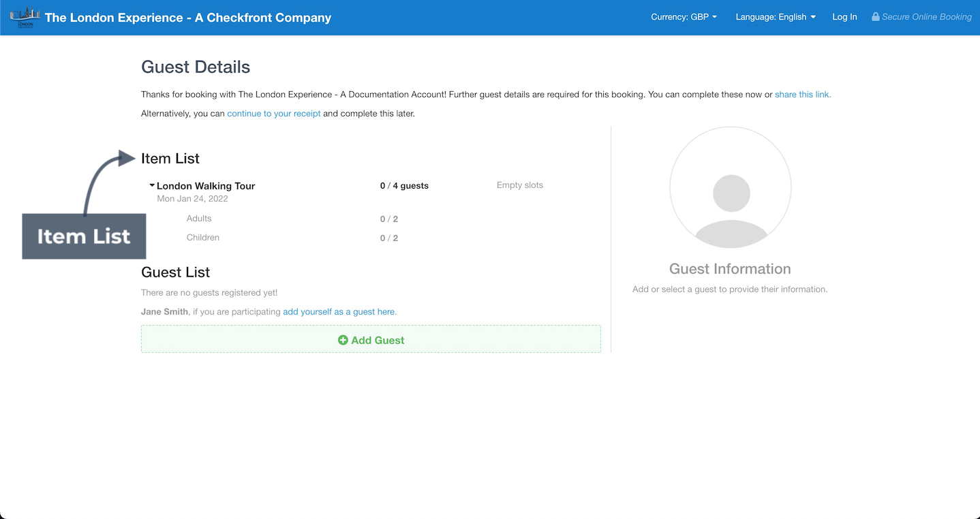The image size is (980, 519).
Task: Click the Children row label
Action: coord(203,238)
